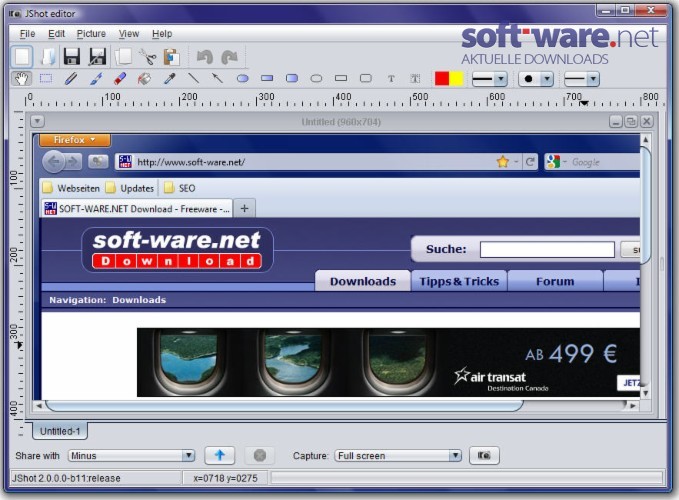Pick the yellow background color swatch
Screen dimensions: 679x500
(x=457, y=79)
